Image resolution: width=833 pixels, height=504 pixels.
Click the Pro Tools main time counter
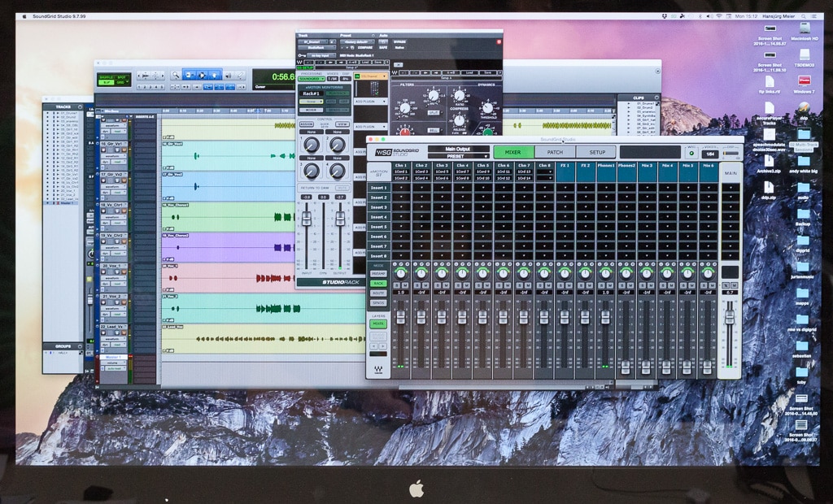click(282, 76)
